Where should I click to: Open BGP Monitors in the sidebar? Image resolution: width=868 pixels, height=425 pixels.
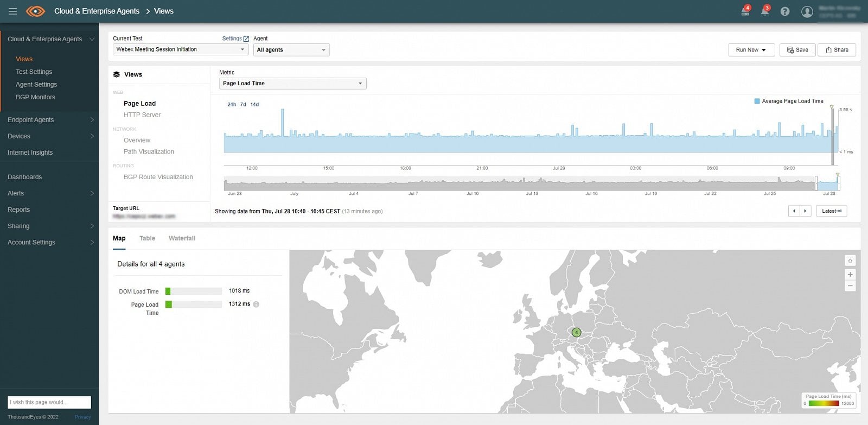point(35,97)
